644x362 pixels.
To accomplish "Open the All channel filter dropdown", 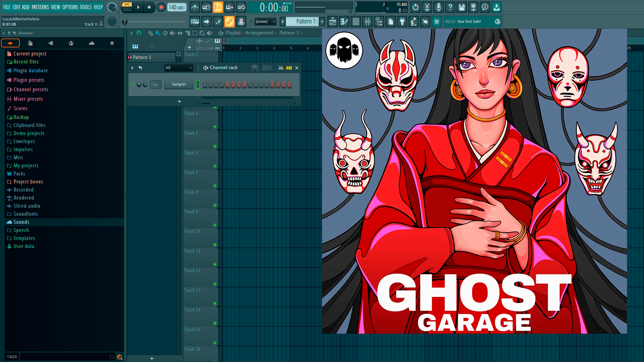I will (178, 68).
